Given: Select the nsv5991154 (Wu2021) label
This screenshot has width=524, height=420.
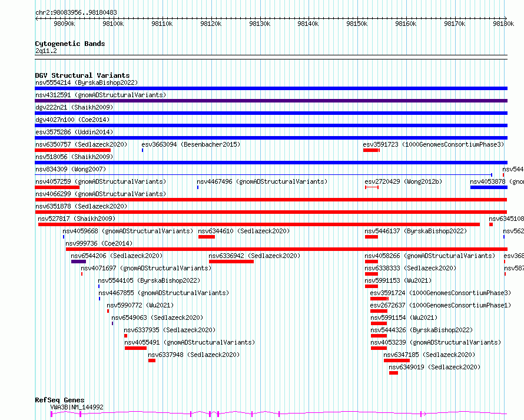Looking at the screenshot, I should coord(404,318).
